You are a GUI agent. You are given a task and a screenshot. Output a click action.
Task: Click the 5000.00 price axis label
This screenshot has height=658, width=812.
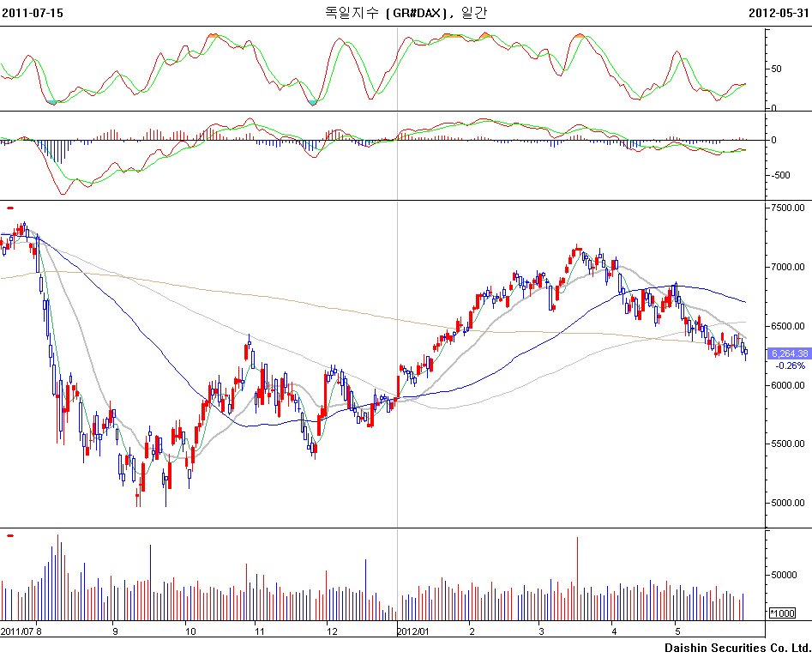[789, 503]
